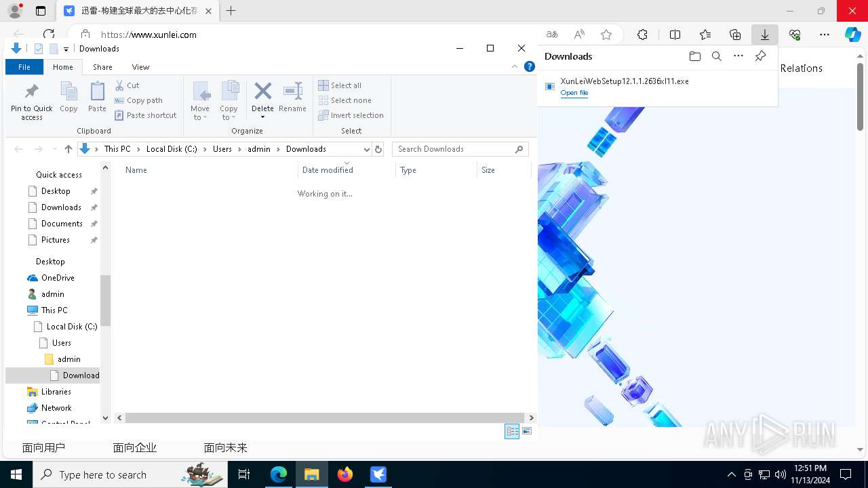The image size is (868, 488).
Task: Sort by Date modified column header
Action: pyautogui.click(x=347, y=170)
